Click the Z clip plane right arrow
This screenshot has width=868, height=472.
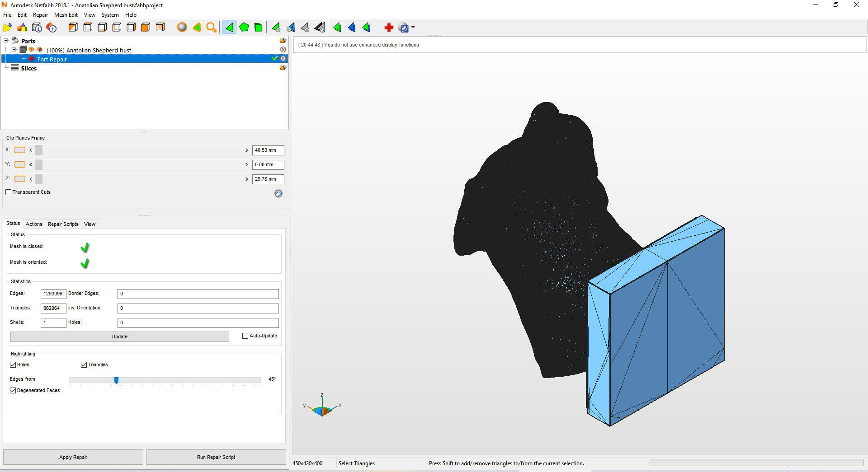pyautogui.click(x=247, y=179)
